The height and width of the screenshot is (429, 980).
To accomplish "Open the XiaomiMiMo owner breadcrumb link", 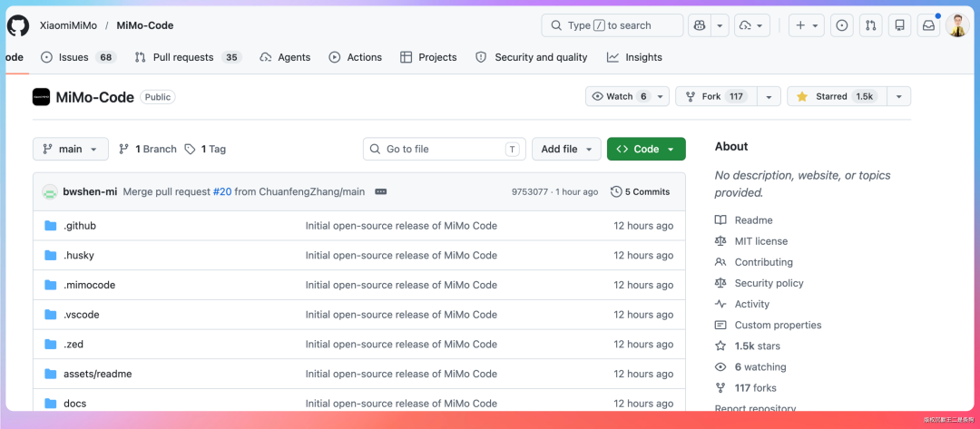I will coord(67,25).
